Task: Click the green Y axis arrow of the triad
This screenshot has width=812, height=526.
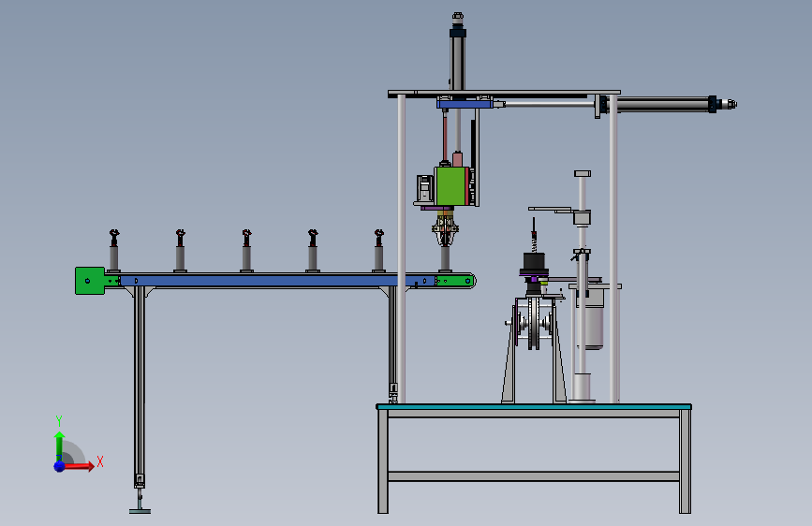Action: [x=59, y=447]
